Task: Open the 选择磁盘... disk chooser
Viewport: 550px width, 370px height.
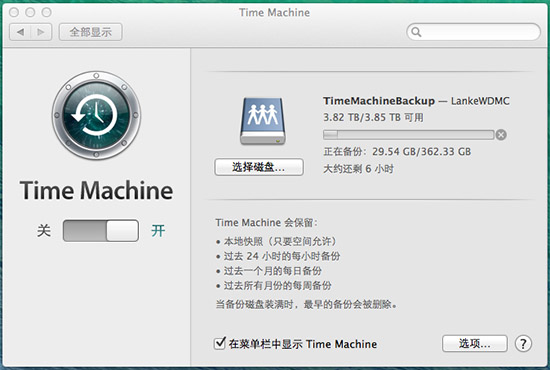Action: point(259,167)
